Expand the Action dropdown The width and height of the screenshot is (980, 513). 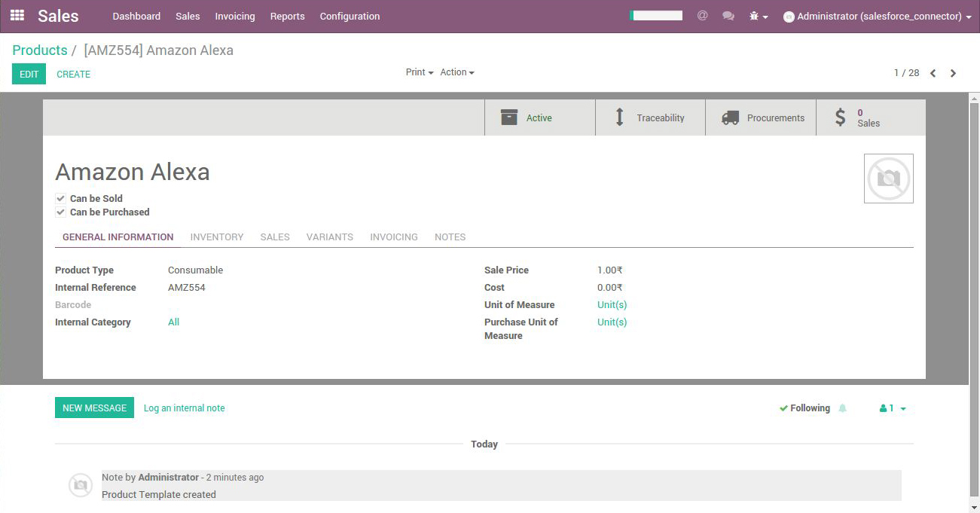pos(457,72)
